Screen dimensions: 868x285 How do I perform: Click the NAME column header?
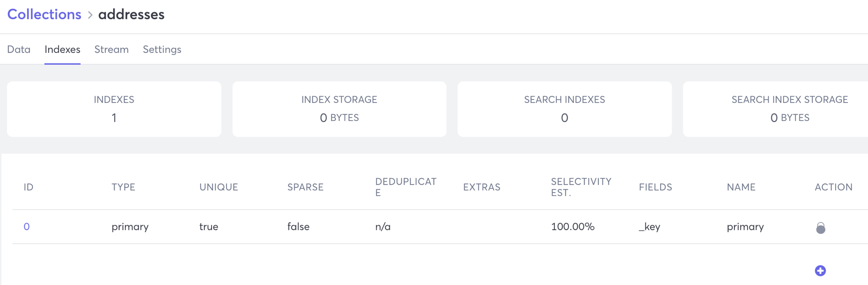pos(741,187)
